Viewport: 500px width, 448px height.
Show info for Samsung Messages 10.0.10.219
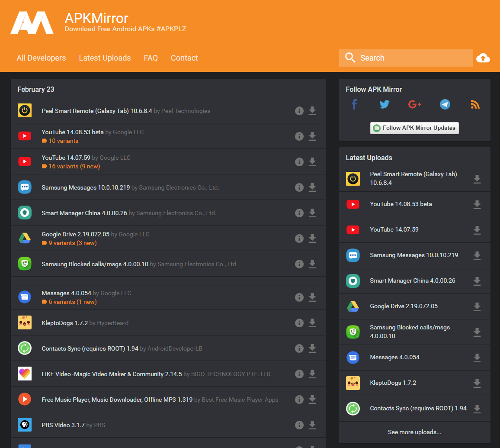(299, 187)
